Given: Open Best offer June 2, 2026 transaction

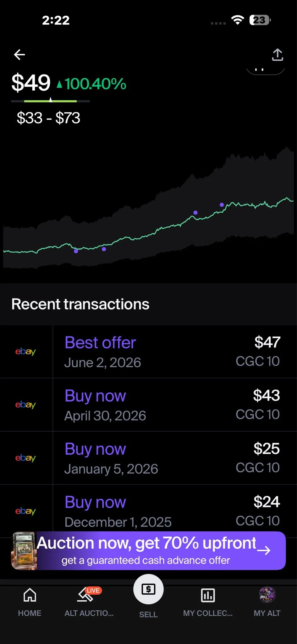Looking at the screenshot, I should 148,352.
